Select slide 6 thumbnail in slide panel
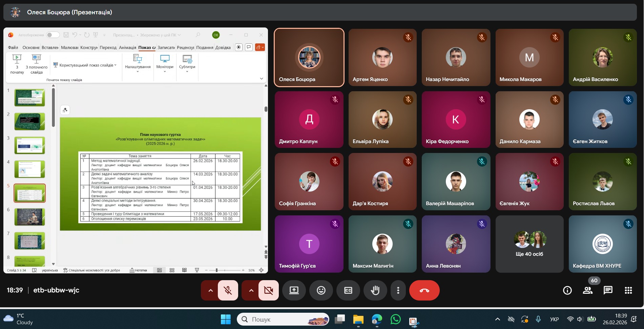This screenshot has width=644, height=329. (x=29, y=217)
